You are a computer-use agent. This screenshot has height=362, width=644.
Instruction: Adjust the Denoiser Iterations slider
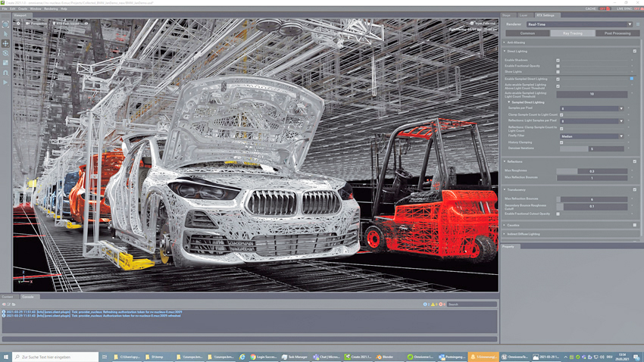[x=592, y=148]
